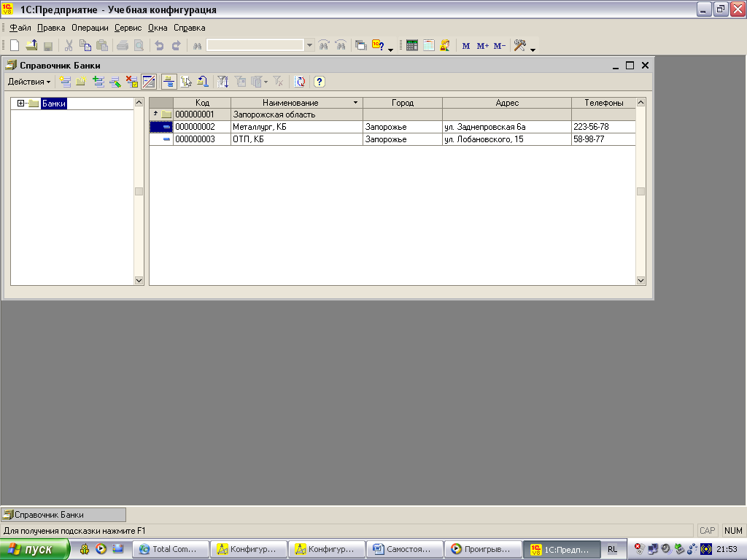This screenshot has height=560, width=747.
Task: Click the Код column header
Action: coord(202,103)
